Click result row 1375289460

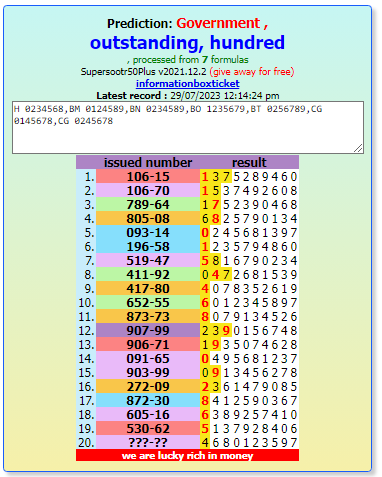pyautogui.click(x=249, y=176)
